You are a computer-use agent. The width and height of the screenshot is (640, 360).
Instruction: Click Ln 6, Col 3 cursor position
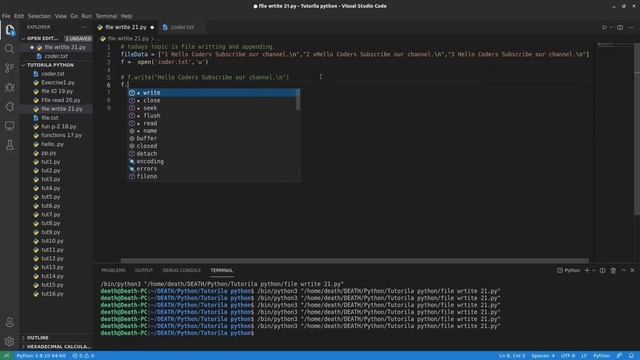tap(512, 356)
